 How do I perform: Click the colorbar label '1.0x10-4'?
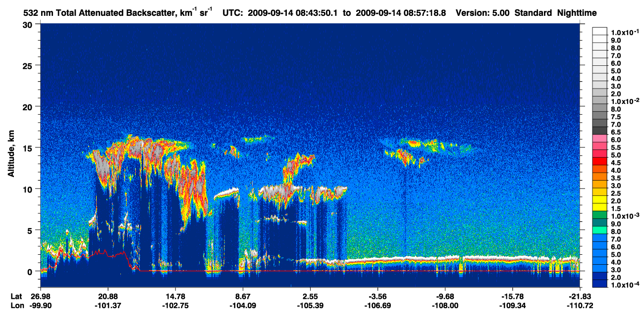click(624, 285)
